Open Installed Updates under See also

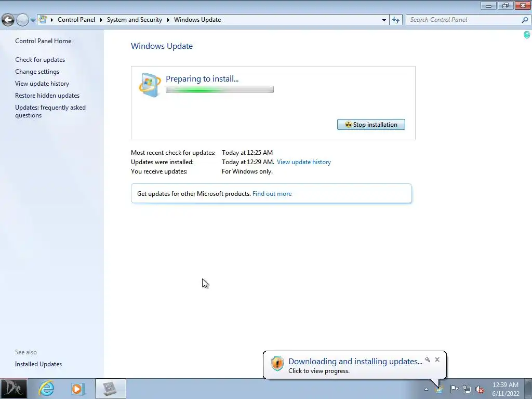pos(38,364)
